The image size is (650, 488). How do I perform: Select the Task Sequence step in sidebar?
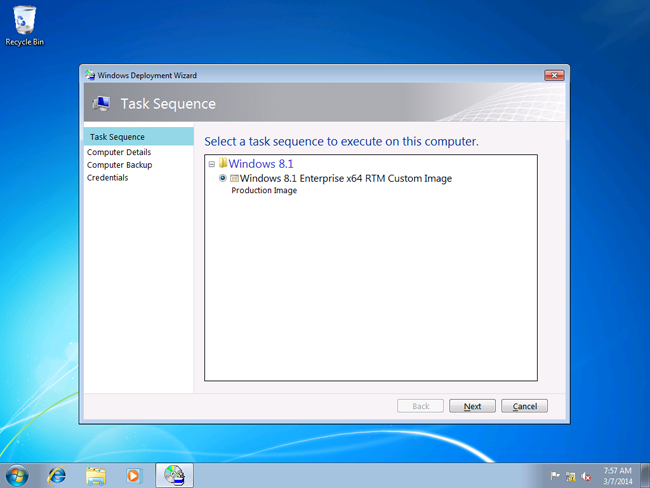pyautogui.click(x=138, y=136)
